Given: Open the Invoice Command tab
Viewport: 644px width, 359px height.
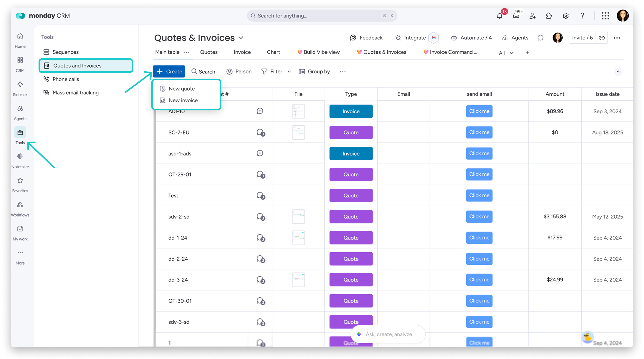Looking at the screenshot, I should (x=450, y=52).
